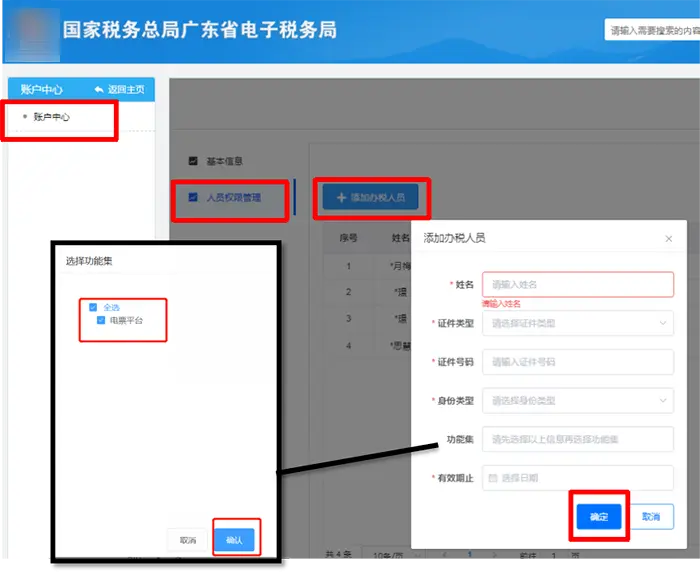The height and width of the screenshot is (573, 700).
Task: Click 取消 in the 选择功能集 dialog
Action: click(188, 540)
